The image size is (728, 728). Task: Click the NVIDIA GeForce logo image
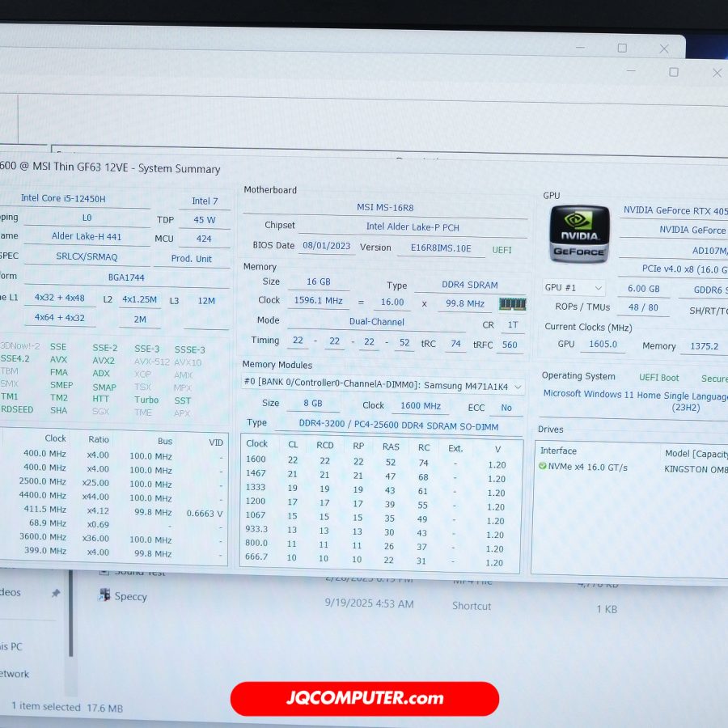tap(579, 234)
